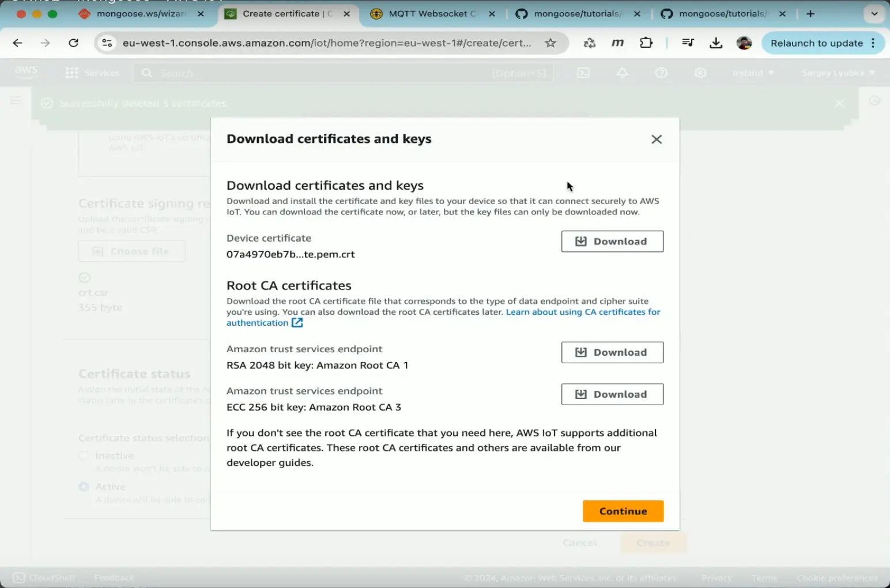Screen dimensions: 890x588
Task: Go back to the previous page
Action: 18,43
